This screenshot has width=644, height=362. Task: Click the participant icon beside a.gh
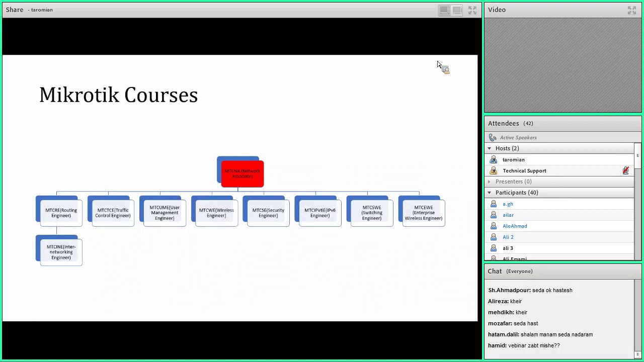coord(493,204)
